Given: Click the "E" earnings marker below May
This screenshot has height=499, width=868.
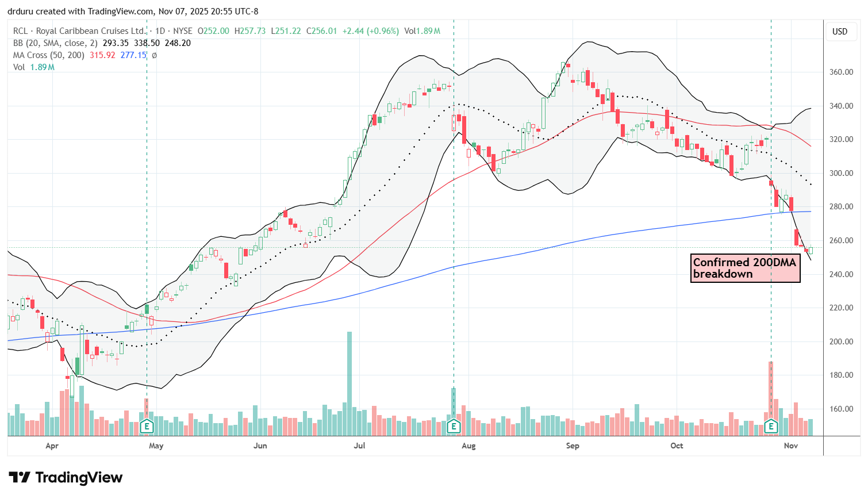Looking at the screenshot, I should (x=147, y=427).
